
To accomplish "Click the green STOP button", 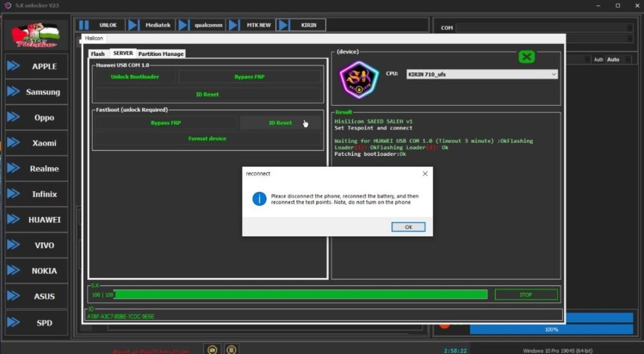I will [x=526, y=294].
